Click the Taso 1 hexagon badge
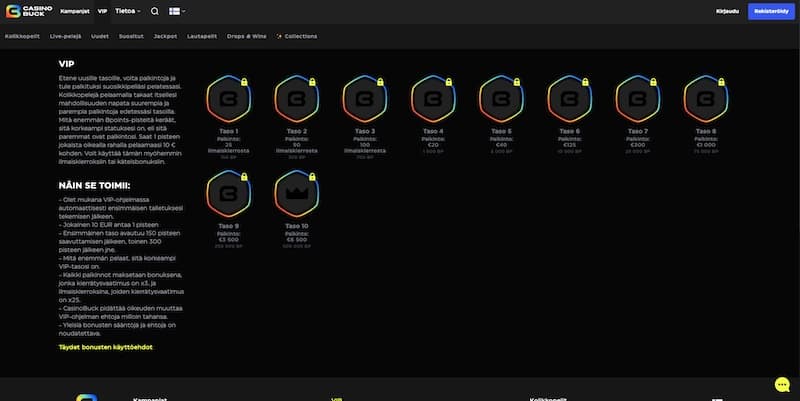The width and height of the screenshot is (800, 401). pos(229,98)
